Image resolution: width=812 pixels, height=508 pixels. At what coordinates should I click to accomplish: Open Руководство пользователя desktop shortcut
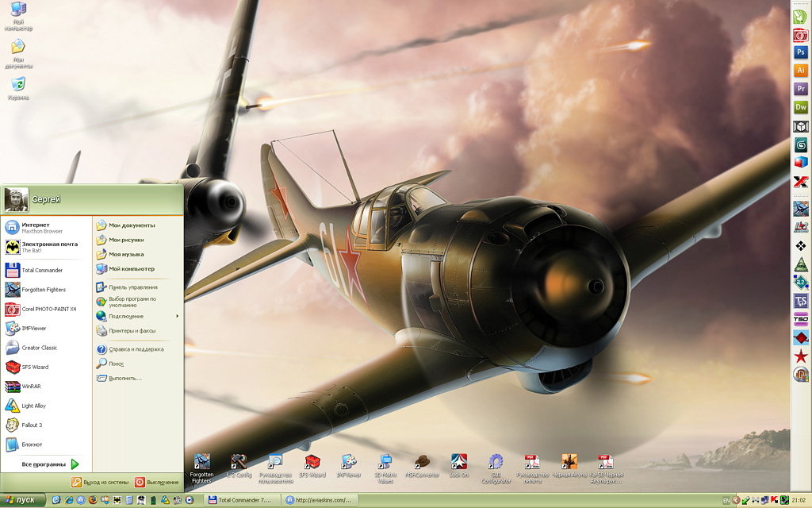pyautogui.click(x=275, y=468)
